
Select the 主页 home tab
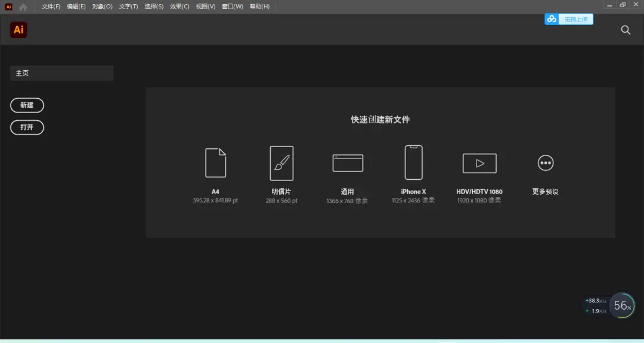pyautogui.click(x=61, y=73)
